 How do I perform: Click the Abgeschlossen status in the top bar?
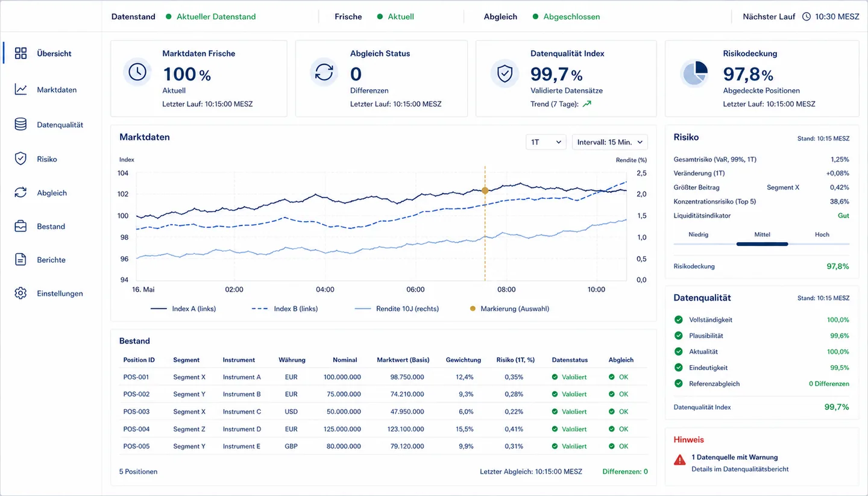click(x=571, y=17)
